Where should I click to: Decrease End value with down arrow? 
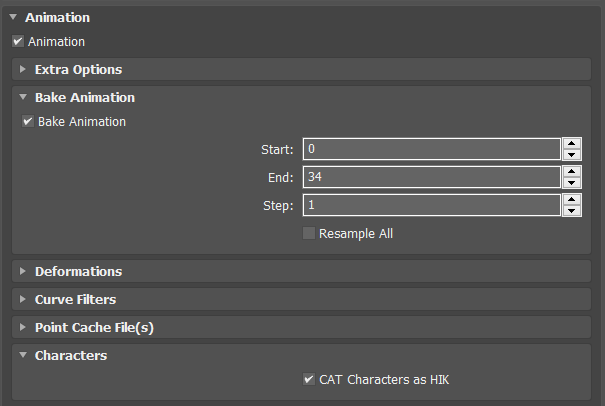[x=571, y=183]
